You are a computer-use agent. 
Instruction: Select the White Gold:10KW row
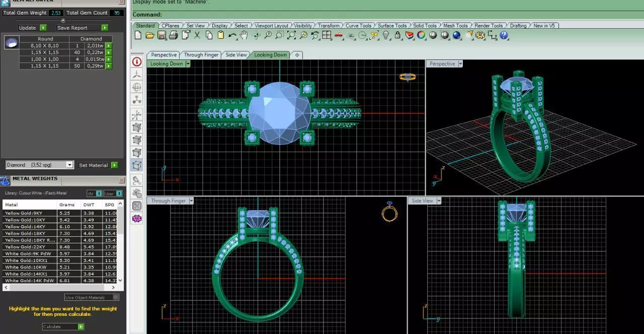pyautogui.click(x=60, y=267)
